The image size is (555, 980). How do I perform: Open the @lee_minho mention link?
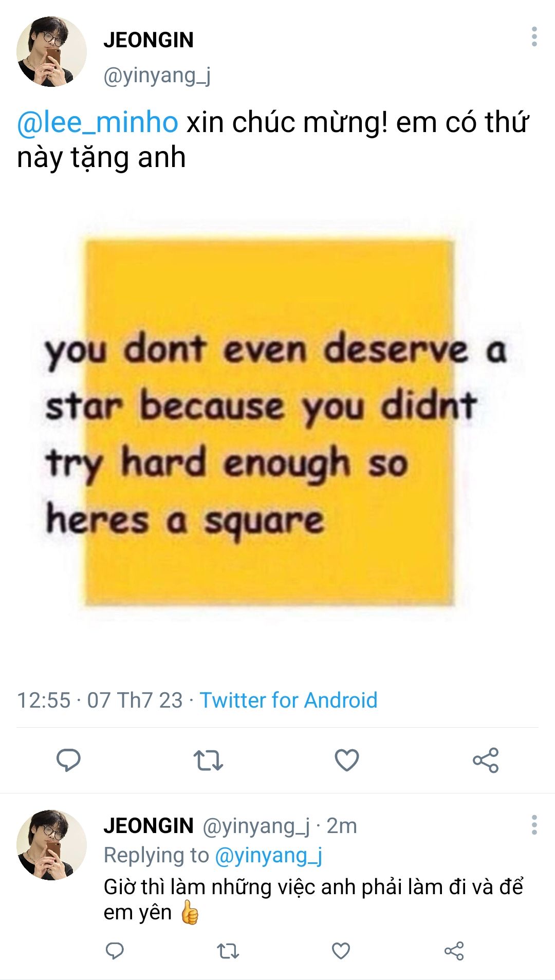[98, 122]
